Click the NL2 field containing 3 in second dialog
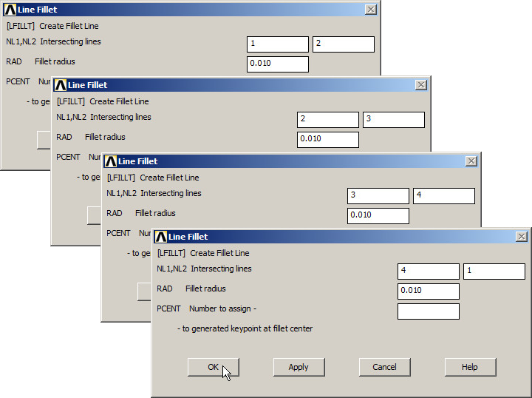Image resolution: width=532 pixels, height=398 pixels. pyautogui.click(x=393, y=120)
